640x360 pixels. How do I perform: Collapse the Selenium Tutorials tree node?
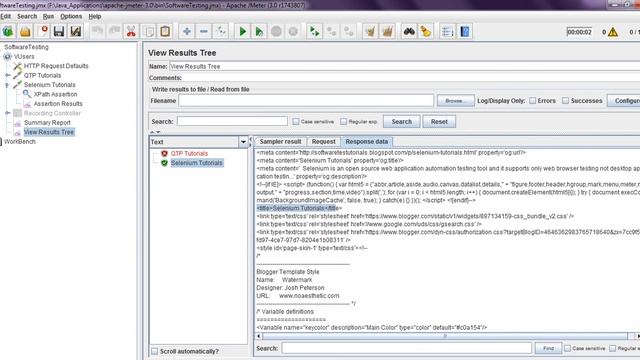point(7,85)
